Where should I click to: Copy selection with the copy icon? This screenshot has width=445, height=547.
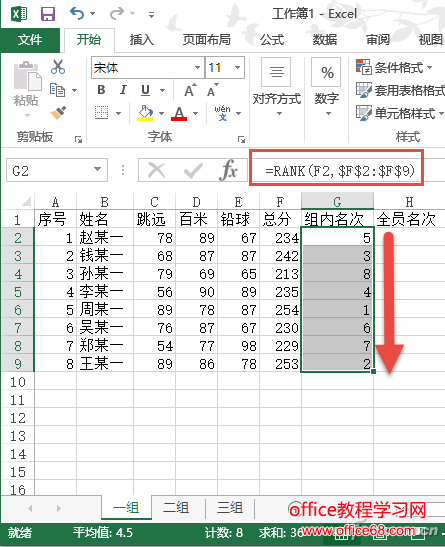pyautogui.click(x=57, y=90)
